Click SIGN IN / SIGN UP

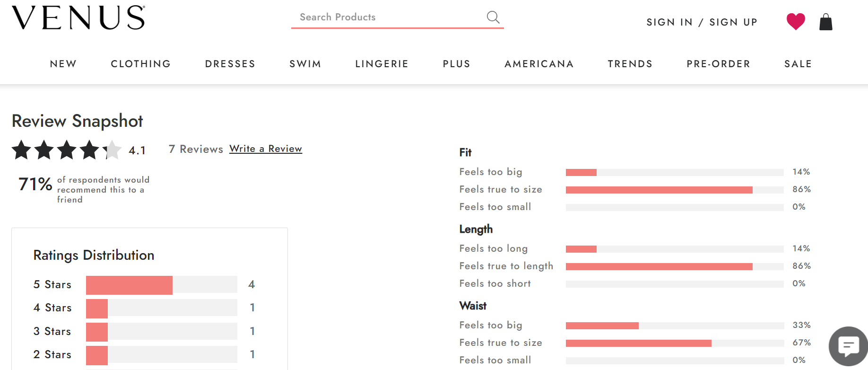(x=702, y=22)
